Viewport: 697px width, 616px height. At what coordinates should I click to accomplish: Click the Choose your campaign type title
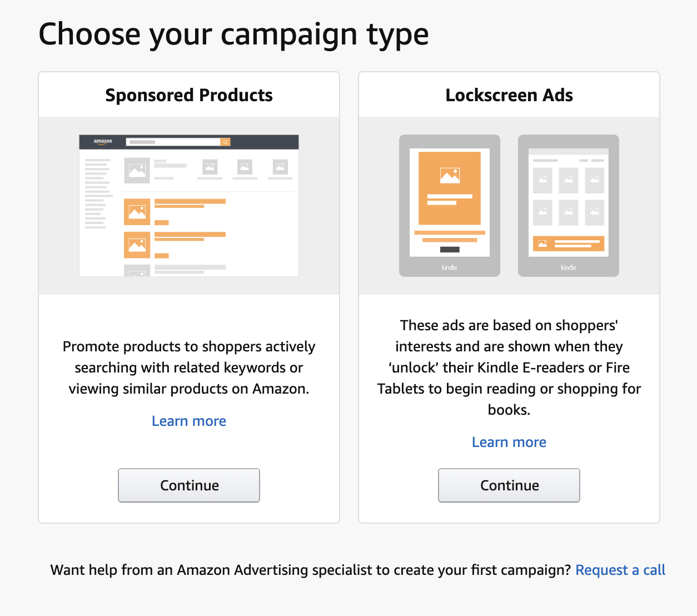tap(233, 34)
